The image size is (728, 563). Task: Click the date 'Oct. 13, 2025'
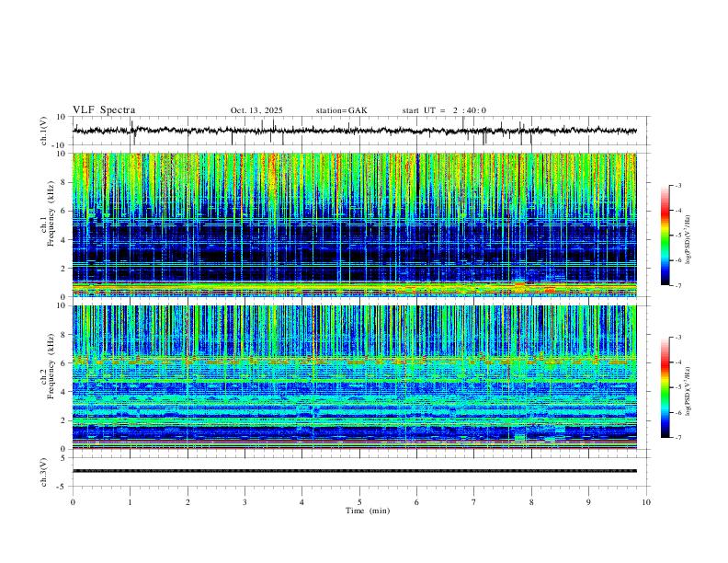[256, 110]
